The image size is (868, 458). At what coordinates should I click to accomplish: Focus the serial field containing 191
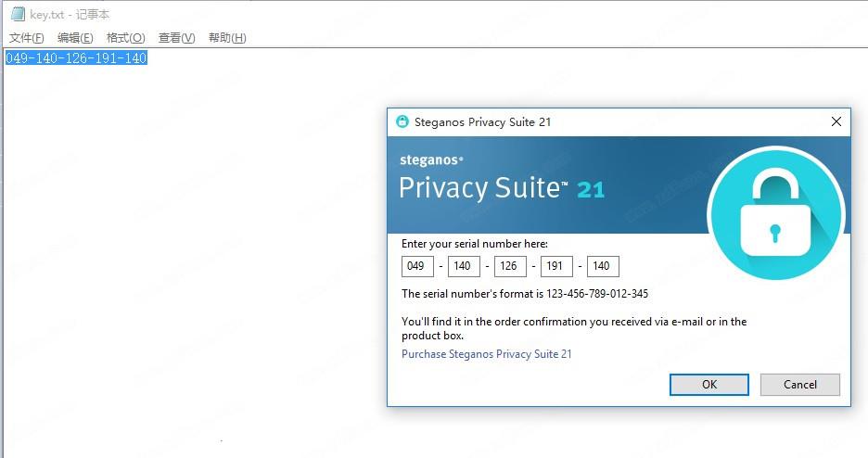point(556,266)
